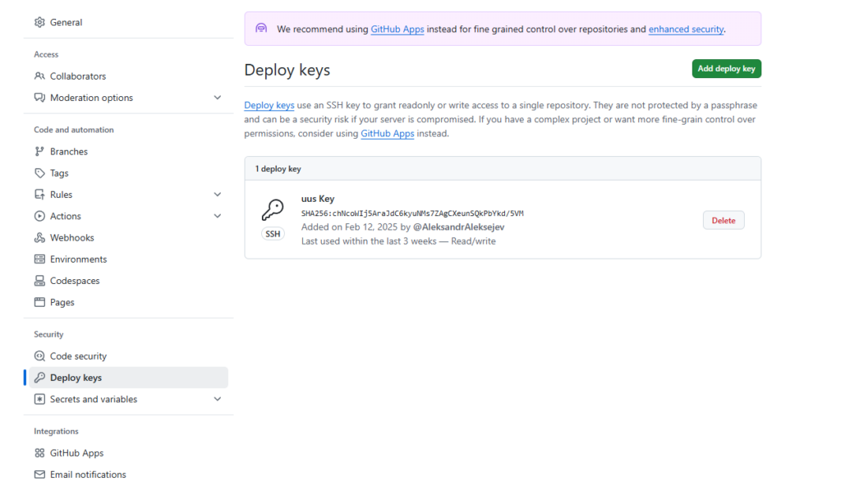Click the Moderation options speech bubble icon
This screenshot has width=841, height=504.
coord(39,98)
